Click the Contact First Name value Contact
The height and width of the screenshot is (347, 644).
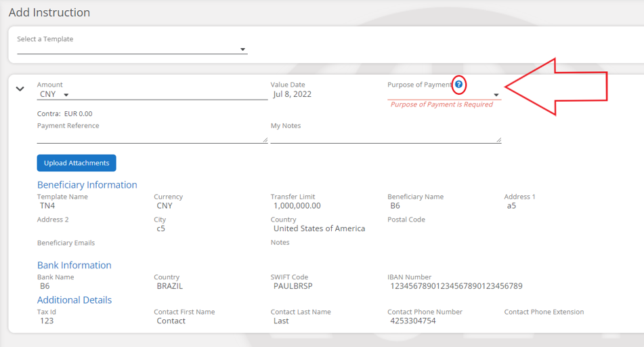click(171, 321)
